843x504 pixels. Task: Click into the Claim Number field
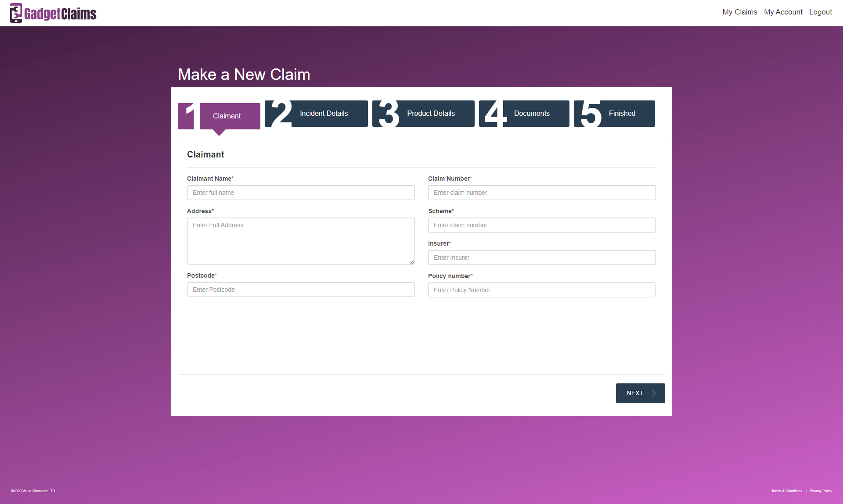[x=542, y=193]
